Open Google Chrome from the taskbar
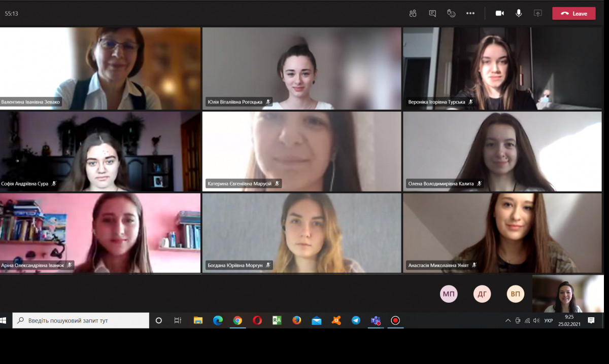The height and width of the screenshot is (364, 609). [x=238, y=320]
